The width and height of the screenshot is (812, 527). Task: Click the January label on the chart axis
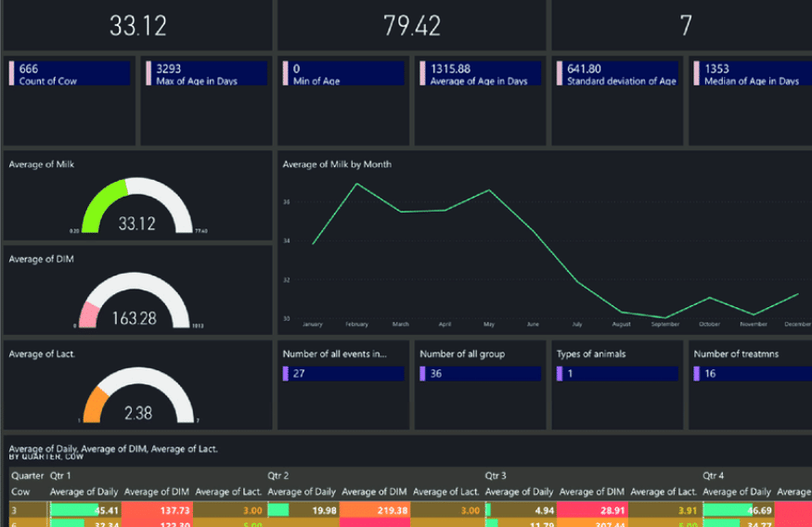(312, 324)
